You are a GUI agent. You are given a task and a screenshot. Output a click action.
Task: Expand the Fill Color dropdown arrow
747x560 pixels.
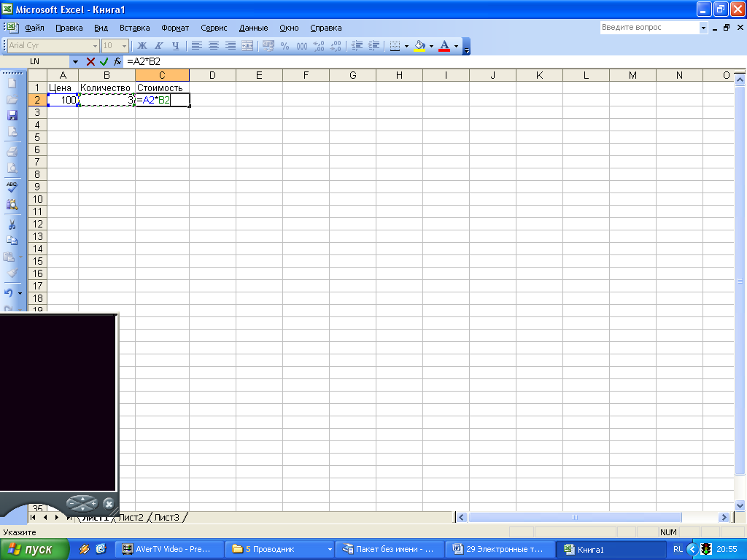tap(431, 46)
